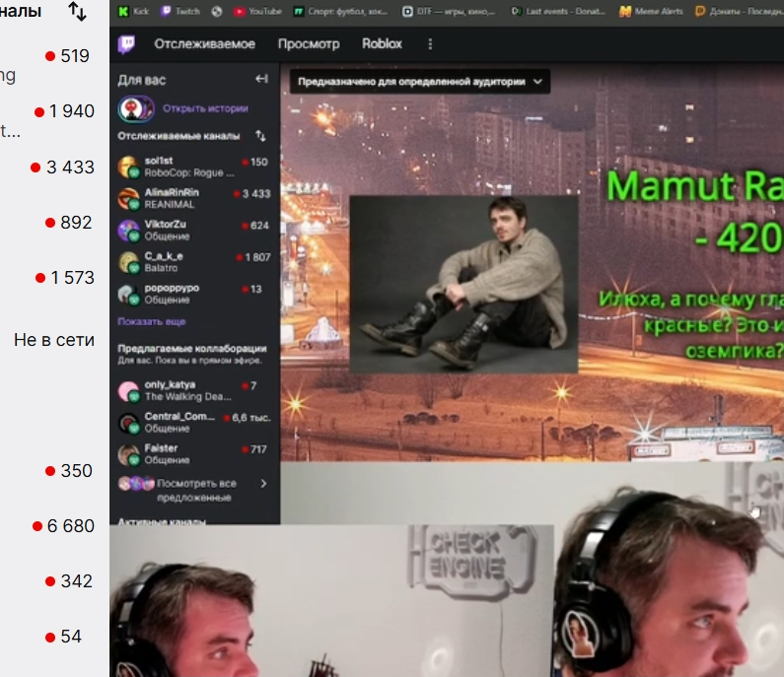This screenshot has height=677, width=784.
Task: Click the Открыть истории link
Action: pos(205,108)
